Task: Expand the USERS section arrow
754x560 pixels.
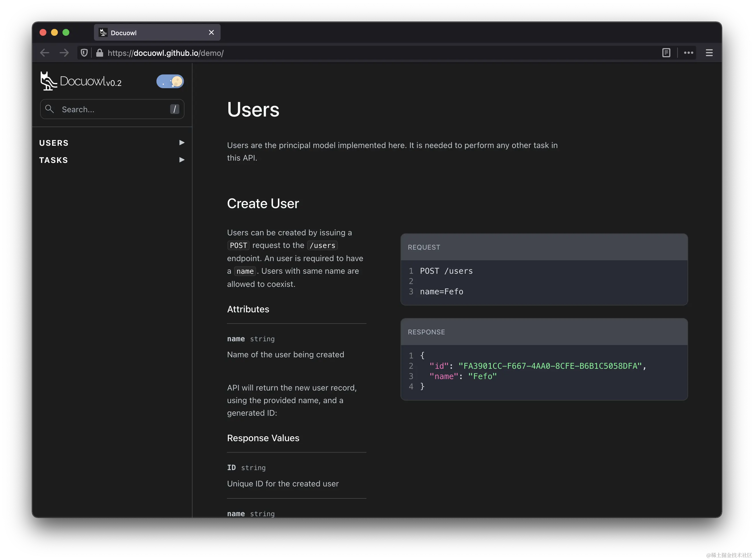Action: pyautogui.click(x=182, y=143)
